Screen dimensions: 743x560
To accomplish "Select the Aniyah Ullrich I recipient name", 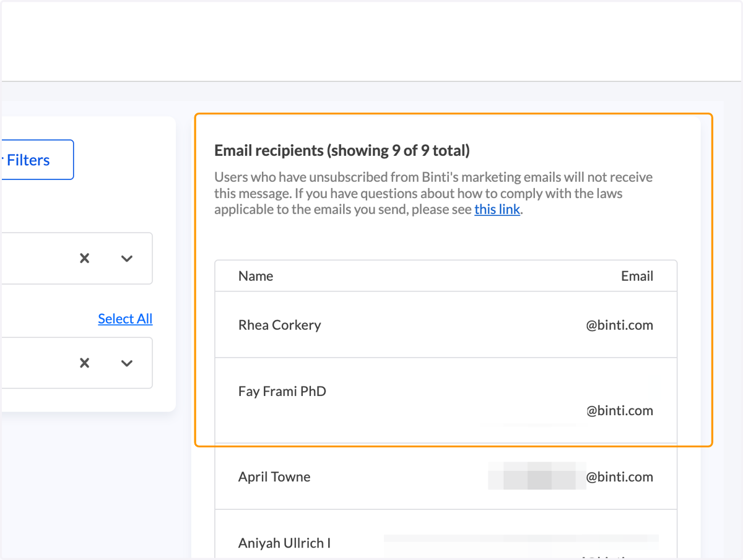I will 284,543.
